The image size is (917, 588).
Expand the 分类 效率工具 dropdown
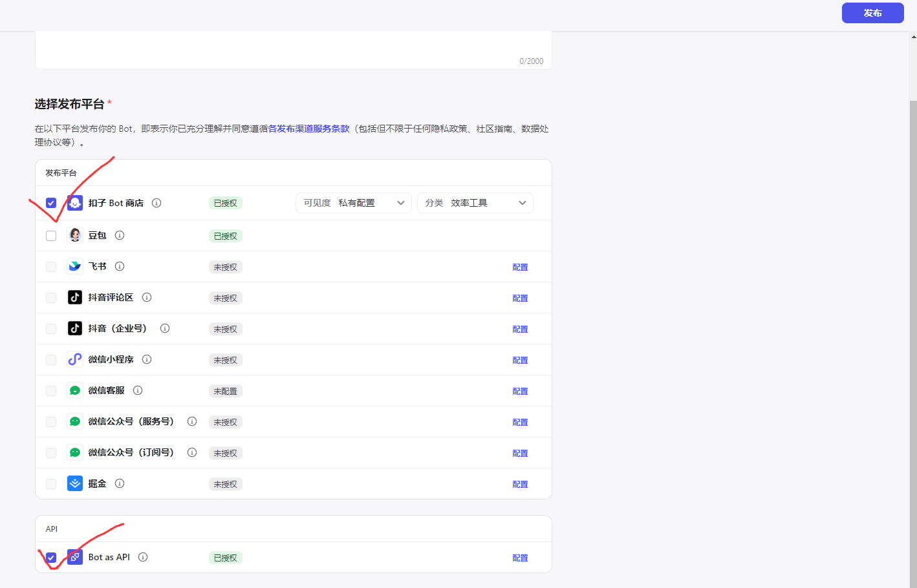click(x=475, y=203)
